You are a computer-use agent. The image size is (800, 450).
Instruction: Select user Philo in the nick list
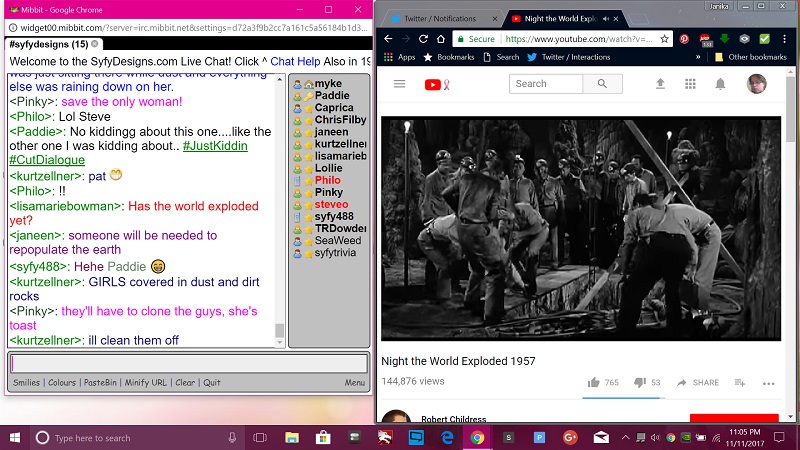[x=328, y=180]
